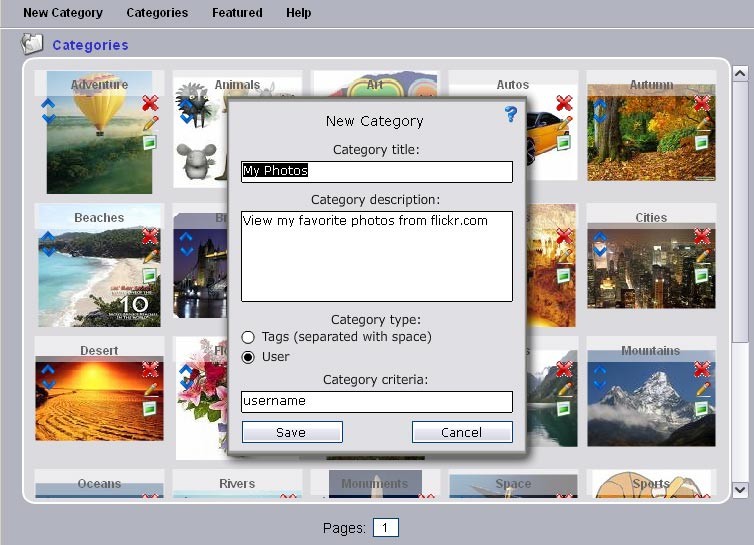Click the scrollbar up arrow

[740, 73]
